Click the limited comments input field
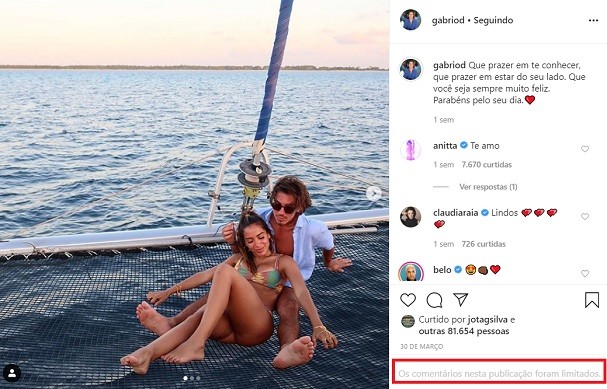This screenshot has height=389, width=607. coord(499,374)
